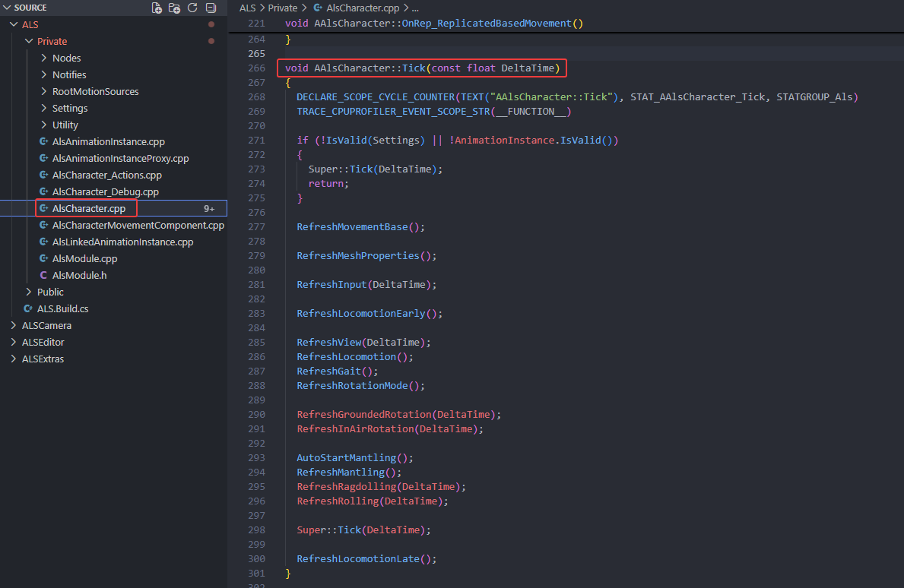The image size is (904, 588).
Task: Open AlsModule.h header file
Action: 80,275
